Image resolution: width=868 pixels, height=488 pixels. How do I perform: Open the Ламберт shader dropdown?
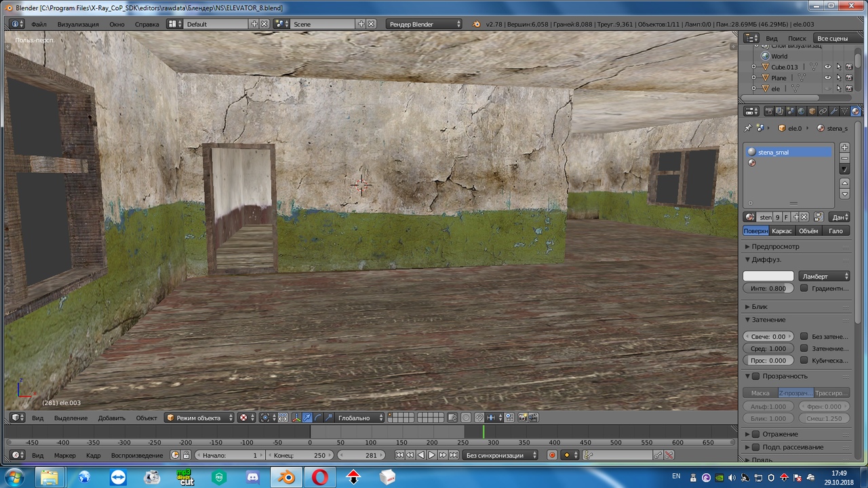click(x=824, y=277)
